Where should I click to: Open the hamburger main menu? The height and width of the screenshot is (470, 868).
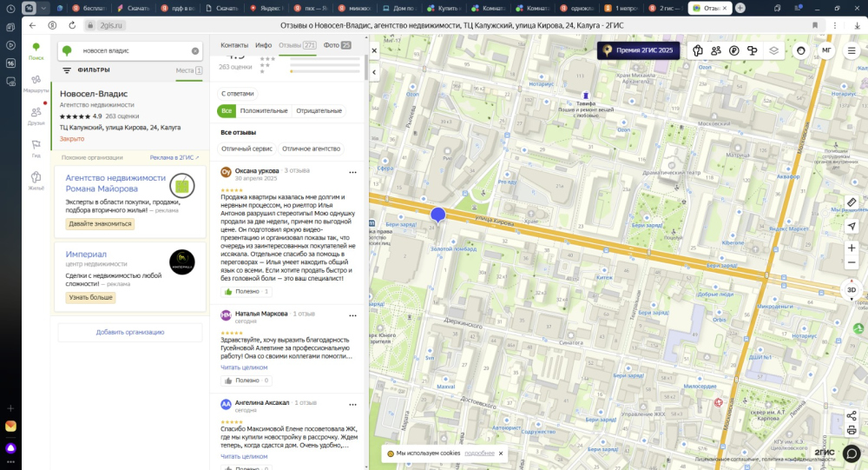coord(852,50)
